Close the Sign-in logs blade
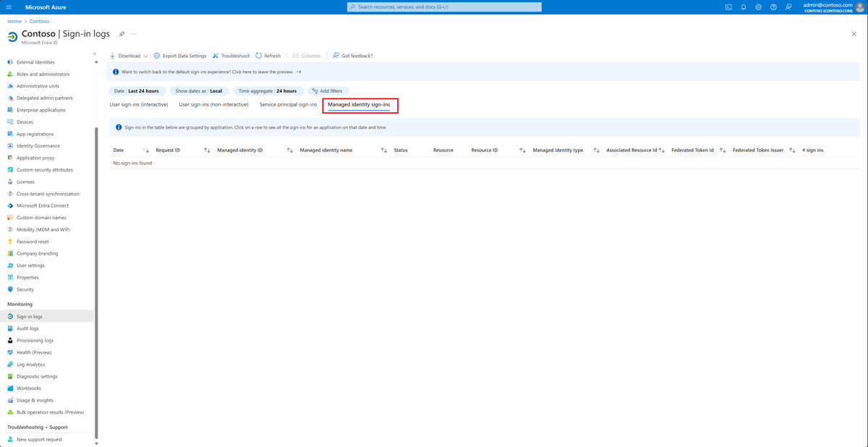The height and width of the screenshot is (447, 868). [854, 34]
